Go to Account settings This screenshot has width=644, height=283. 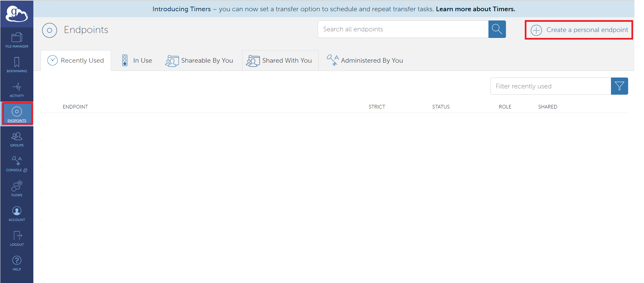[x=17, y=213]
